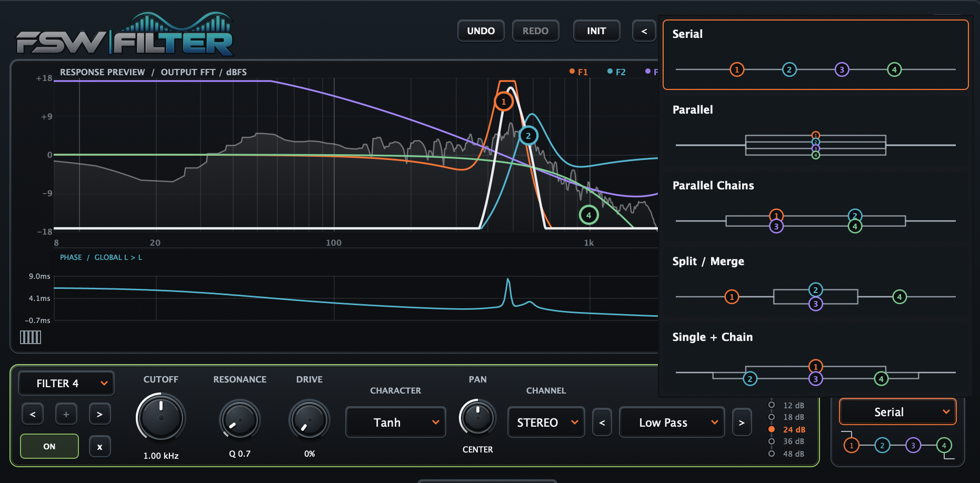
Task: Remove filter with the x button
Action: (99, 447)
